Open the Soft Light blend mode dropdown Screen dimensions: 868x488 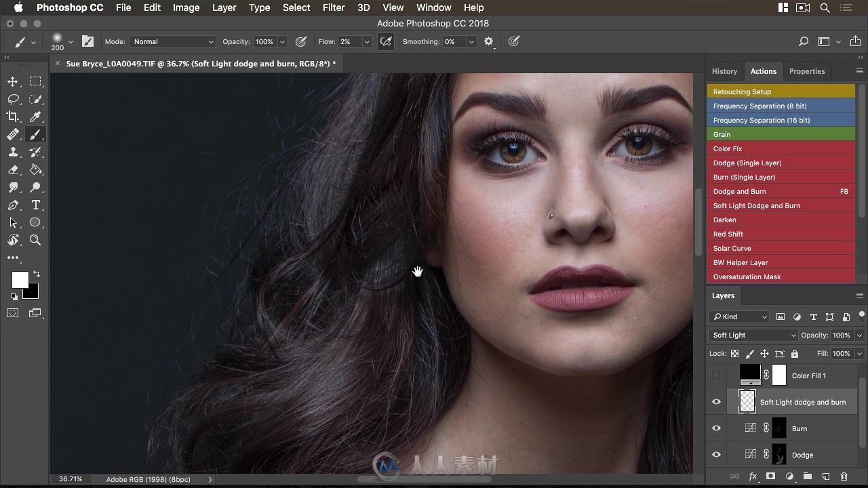(x=753, y=335)
